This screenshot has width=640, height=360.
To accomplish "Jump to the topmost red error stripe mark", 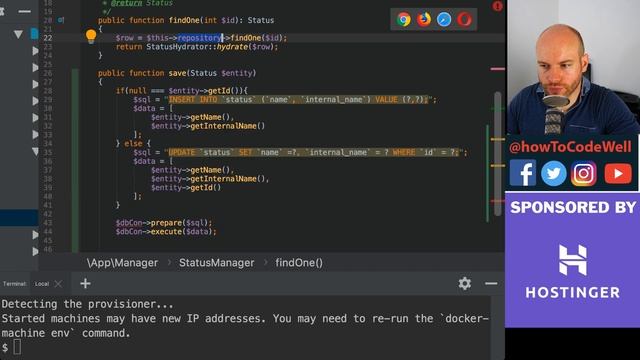I will [x=498, y=69].
